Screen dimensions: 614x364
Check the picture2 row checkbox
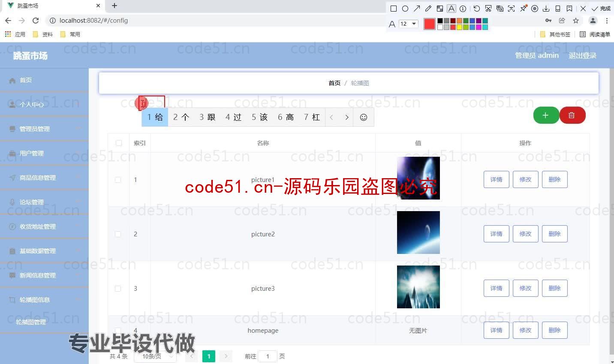118,234
